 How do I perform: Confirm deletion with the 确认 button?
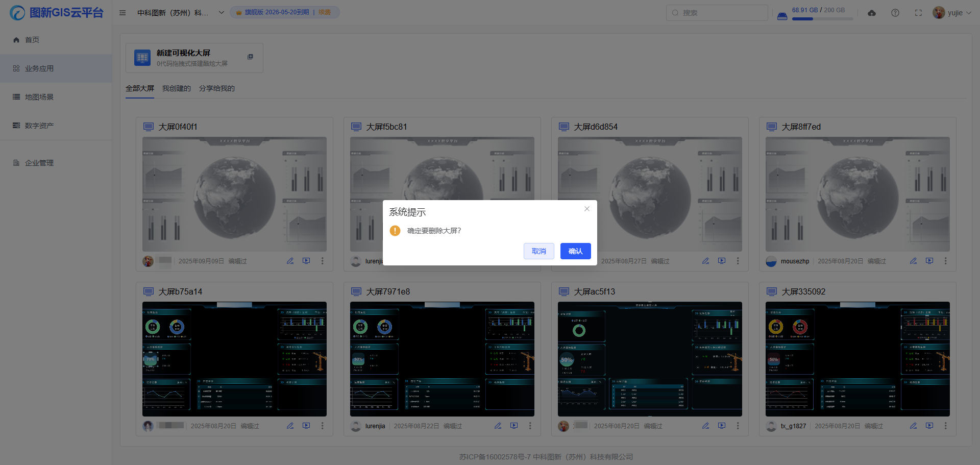[x=575, y=251]
